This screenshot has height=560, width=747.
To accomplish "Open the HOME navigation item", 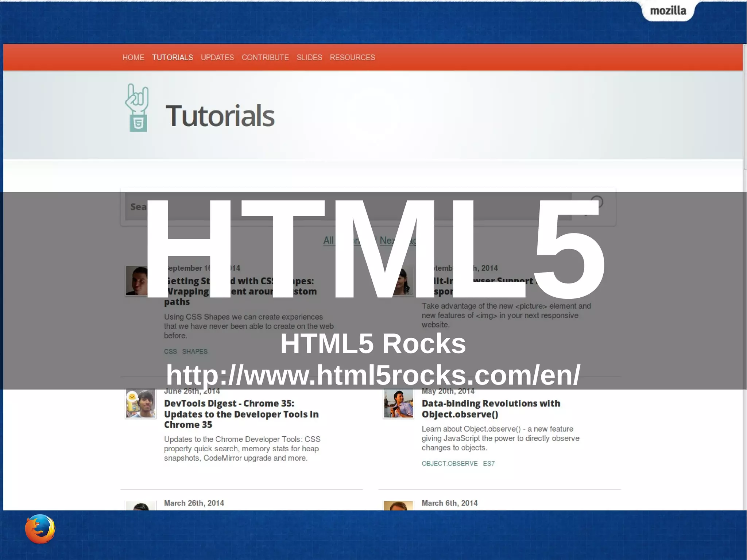I will [x=133, y=58].
